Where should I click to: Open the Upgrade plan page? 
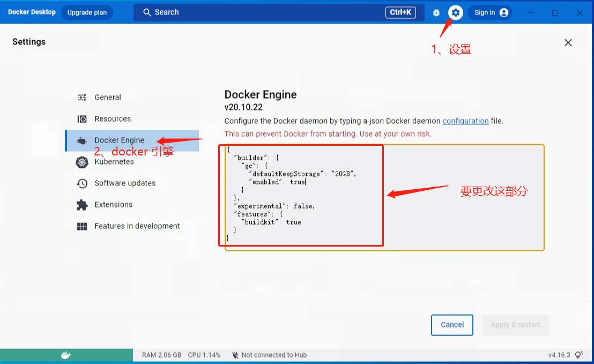(87, 12)
